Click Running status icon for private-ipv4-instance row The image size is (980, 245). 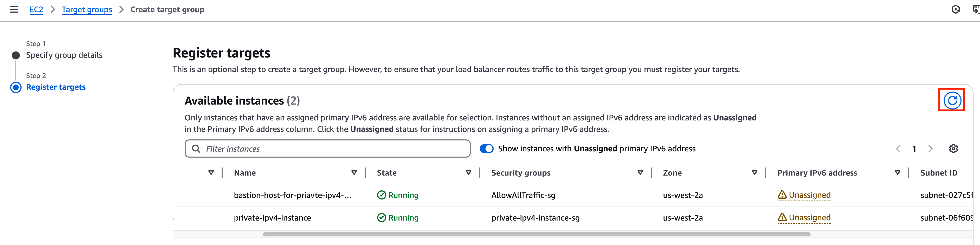[x=381, y=218]
